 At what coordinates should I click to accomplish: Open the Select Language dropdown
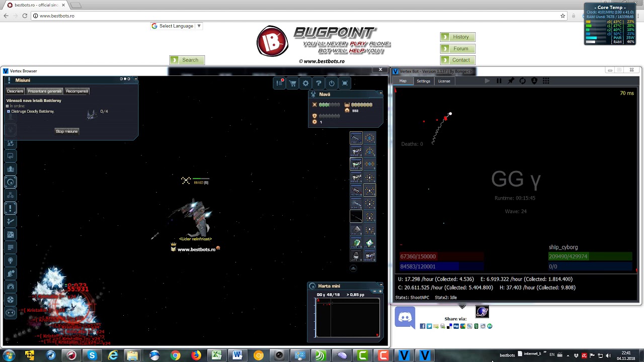[177, 26]
